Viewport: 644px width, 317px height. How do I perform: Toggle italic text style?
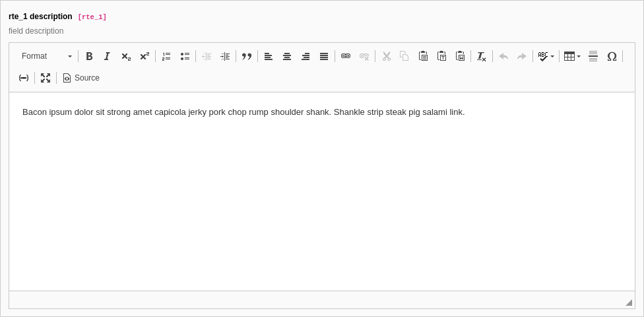tap(107, 56)
